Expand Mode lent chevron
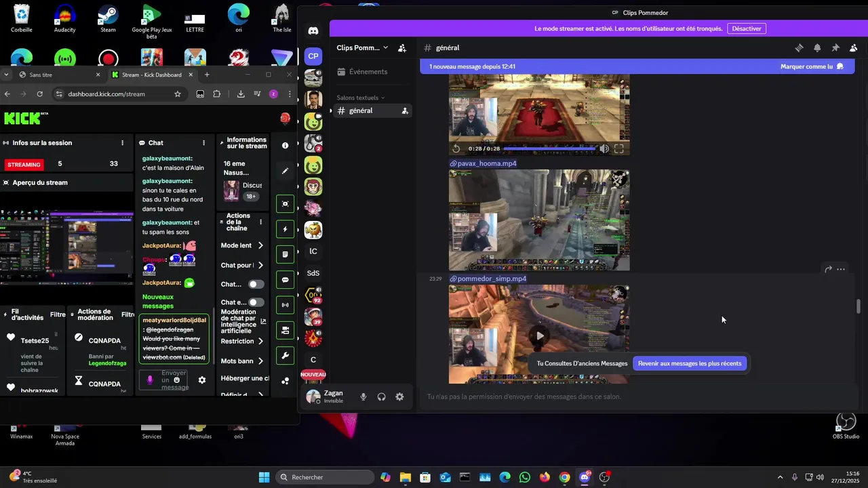 260,245
